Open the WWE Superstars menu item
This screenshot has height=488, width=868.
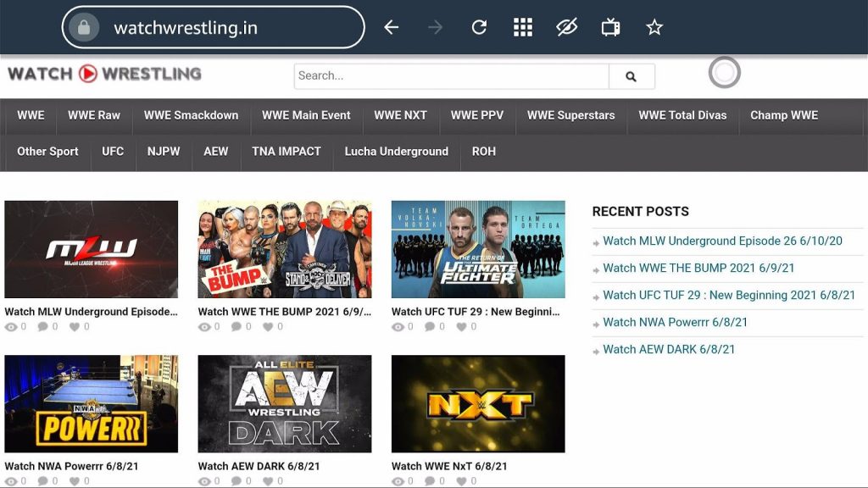(570, 115)
